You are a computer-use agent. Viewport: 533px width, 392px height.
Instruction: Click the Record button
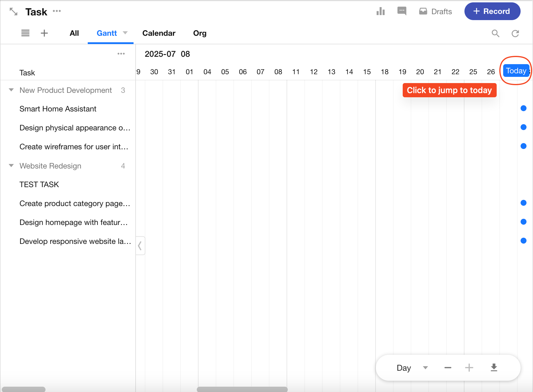492,11
